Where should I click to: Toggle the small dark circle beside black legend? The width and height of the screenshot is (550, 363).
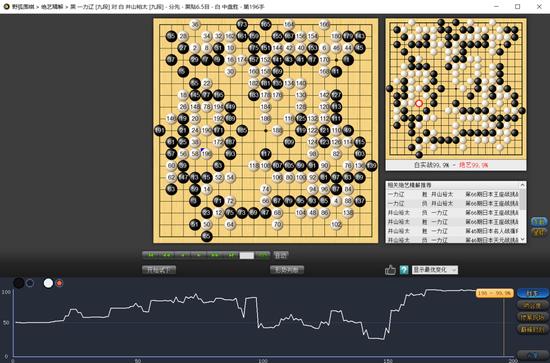pyautogui.click(x=30, y=283)
